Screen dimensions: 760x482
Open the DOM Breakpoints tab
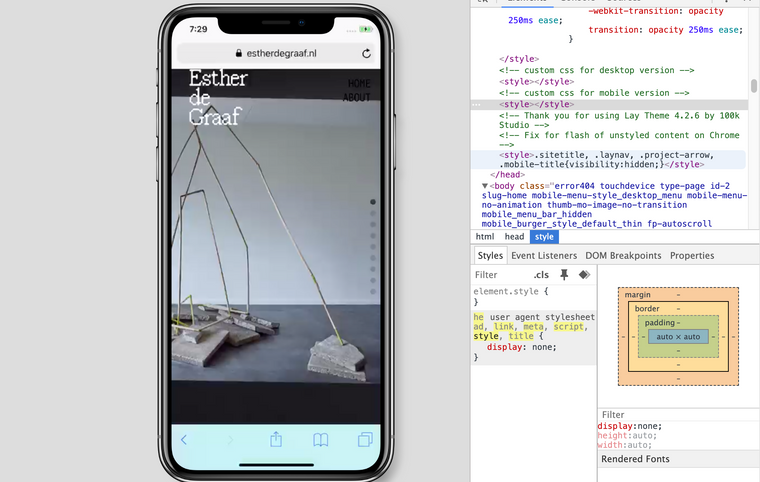(623, 256)
